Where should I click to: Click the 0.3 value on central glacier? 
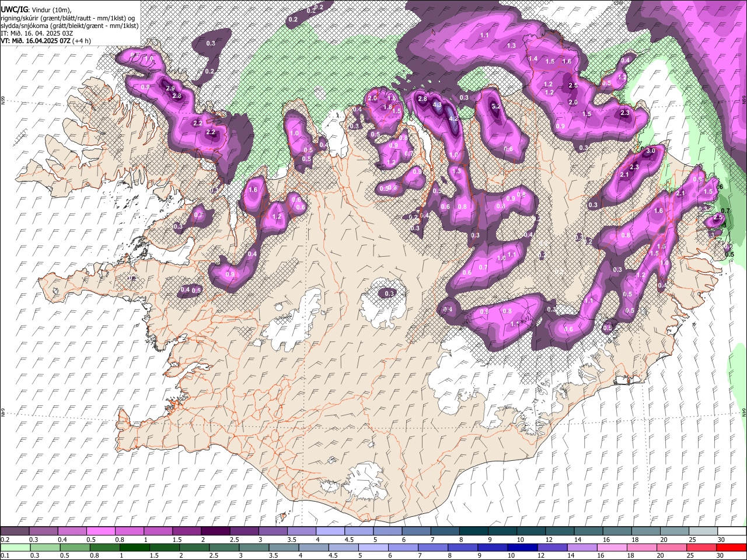pos(389,293)
